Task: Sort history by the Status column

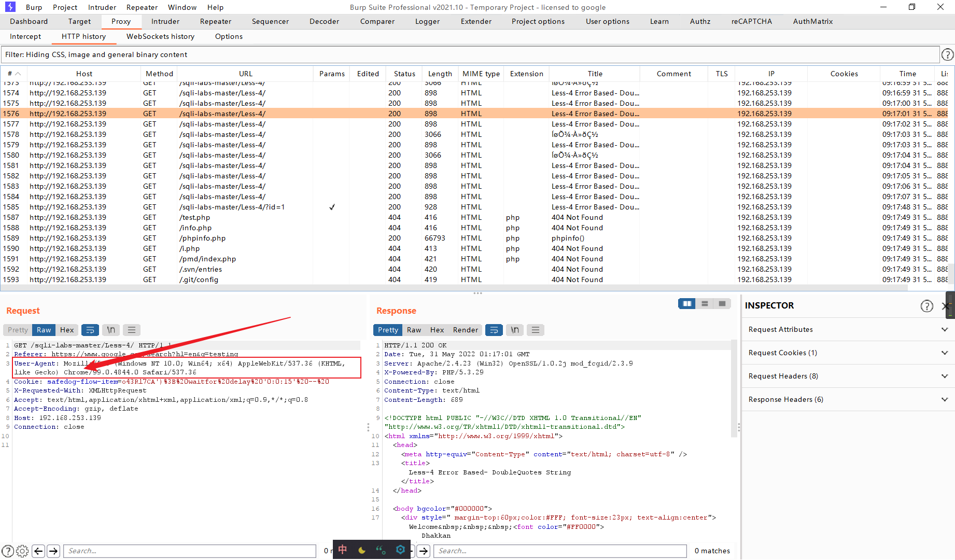Action: pos(404,74)
